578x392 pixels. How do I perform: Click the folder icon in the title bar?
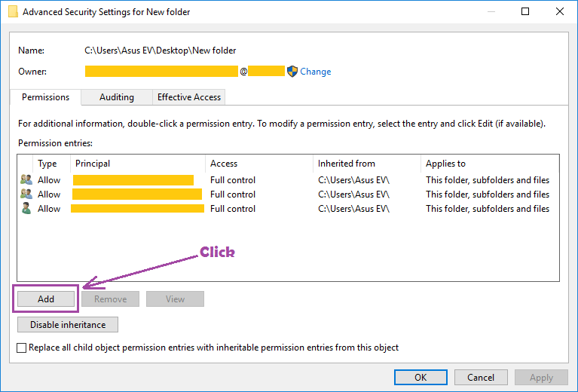click(x=13, y=11)
